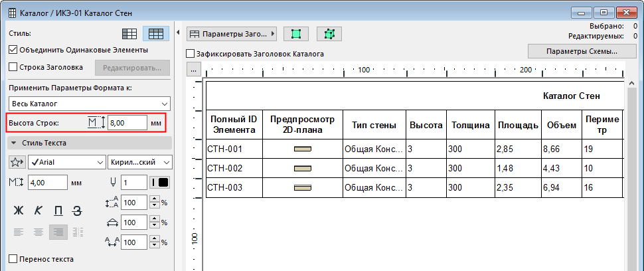644x271 pixels.
Task: Click the character spacing 100 field
Action: click(x=135, y=242)
